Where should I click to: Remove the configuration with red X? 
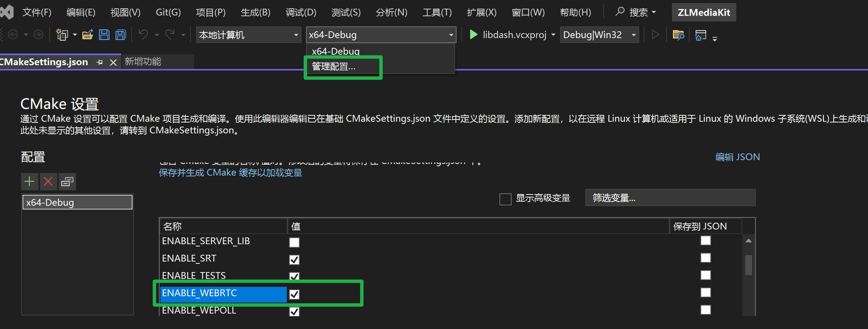click(48, 182)
